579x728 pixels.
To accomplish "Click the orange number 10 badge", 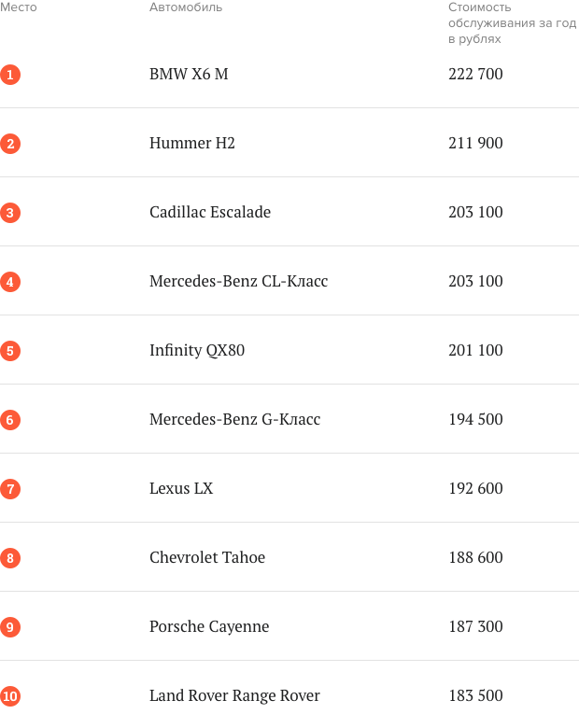I will [x=10, y=696].
